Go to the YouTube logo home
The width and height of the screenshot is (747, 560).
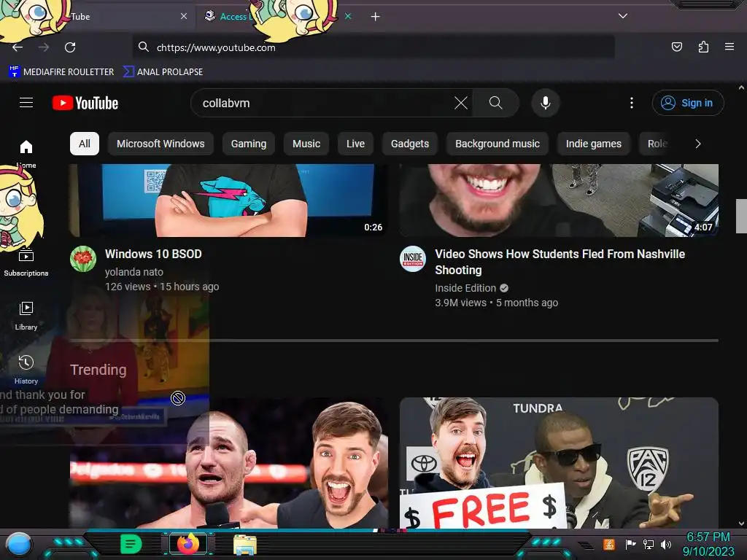click(85, 103)
